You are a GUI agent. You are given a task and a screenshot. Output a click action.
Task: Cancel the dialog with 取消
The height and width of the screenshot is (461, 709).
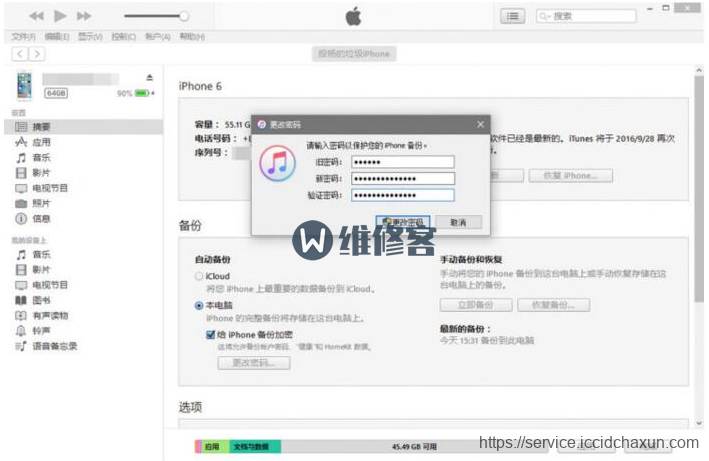(458, 222)
